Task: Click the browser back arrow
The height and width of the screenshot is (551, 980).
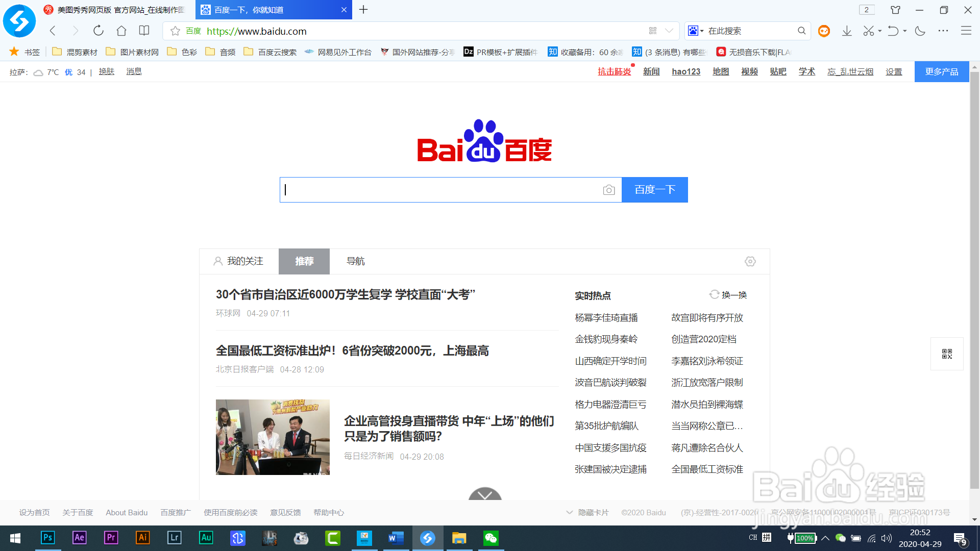Action: pos(53,31)
